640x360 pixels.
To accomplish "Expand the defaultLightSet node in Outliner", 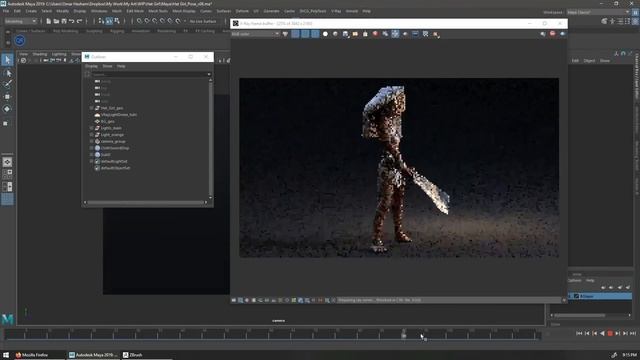I will click(x=91, y=161).
